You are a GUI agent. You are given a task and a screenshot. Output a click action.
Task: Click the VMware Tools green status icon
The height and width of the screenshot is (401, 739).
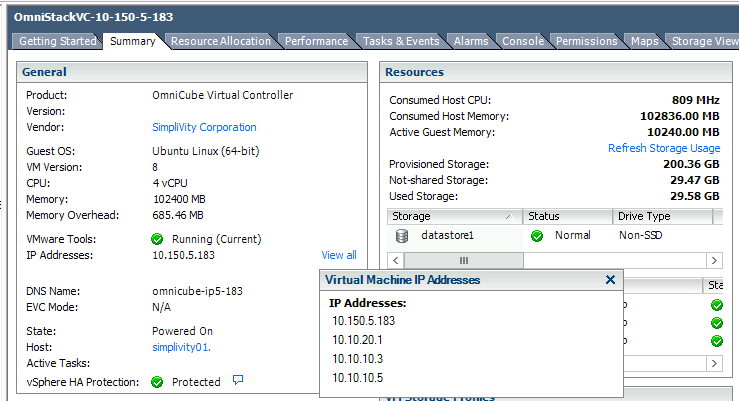pyautogui.click(x=157, y=239)
